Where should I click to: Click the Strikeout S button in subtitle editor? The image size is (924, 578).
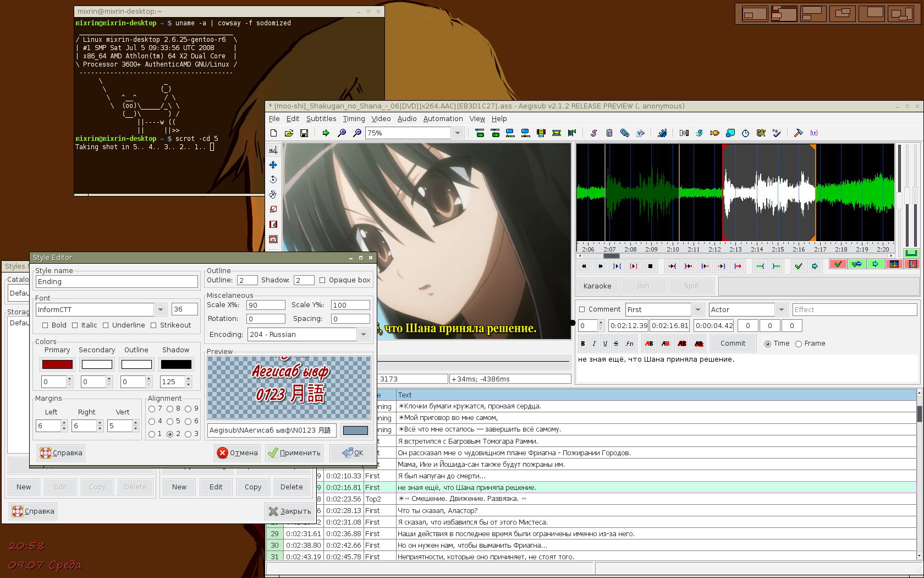(x=616, y=343)
